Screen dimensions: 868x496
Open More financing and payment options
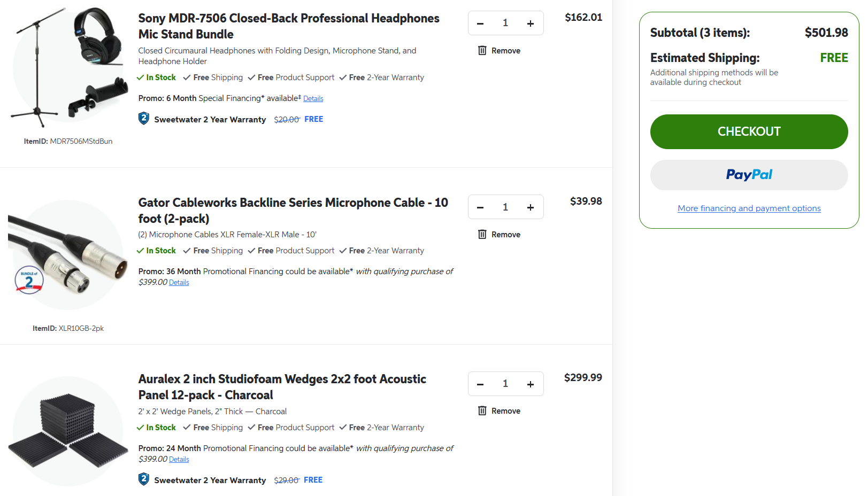click(x=749, y=208)
